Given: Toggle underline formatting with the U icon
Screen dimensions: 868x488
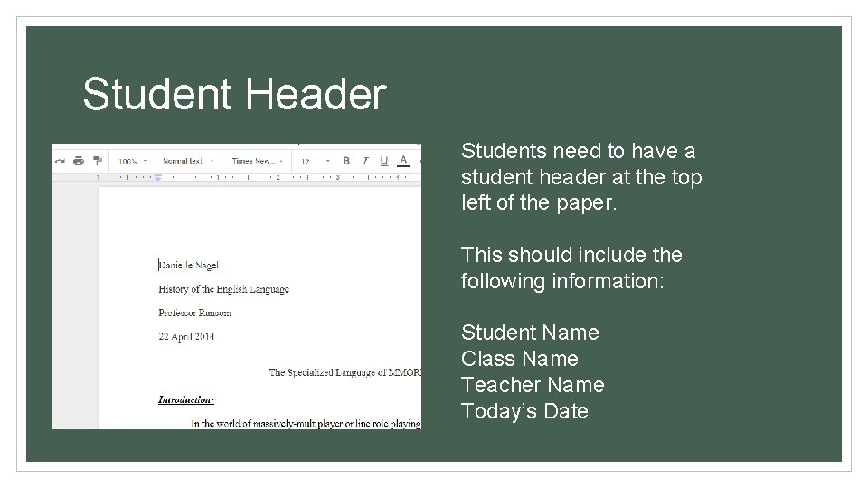Looking at the screenshot, I should tap(383, 161).
